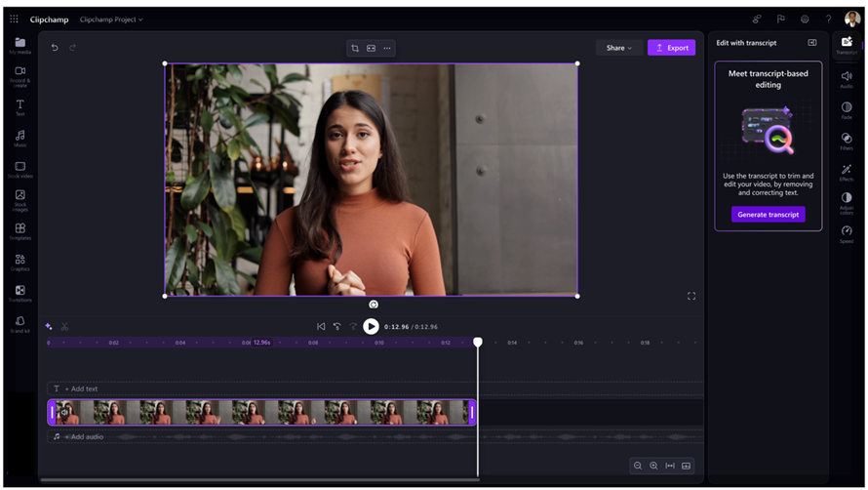The height and width of the screenshot is (490, 868).
Task: Click the Clipchamp logo text
Action: (50, 20)
